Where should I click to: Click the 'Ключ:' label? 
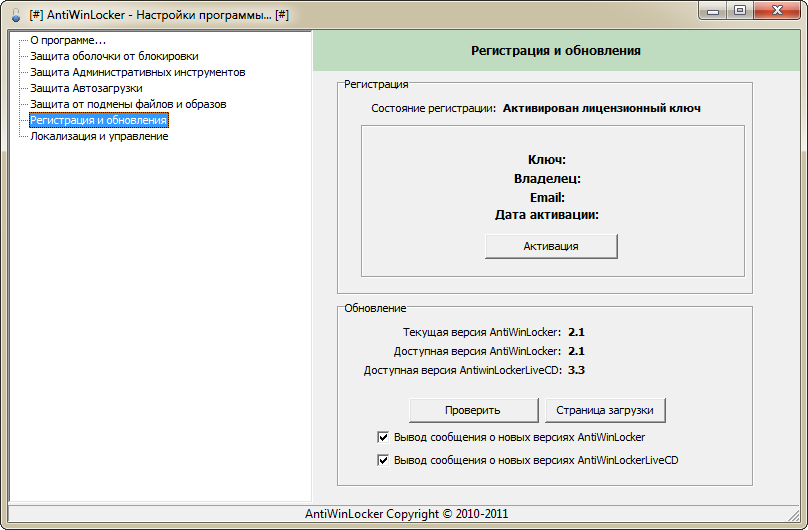point(547,160)
